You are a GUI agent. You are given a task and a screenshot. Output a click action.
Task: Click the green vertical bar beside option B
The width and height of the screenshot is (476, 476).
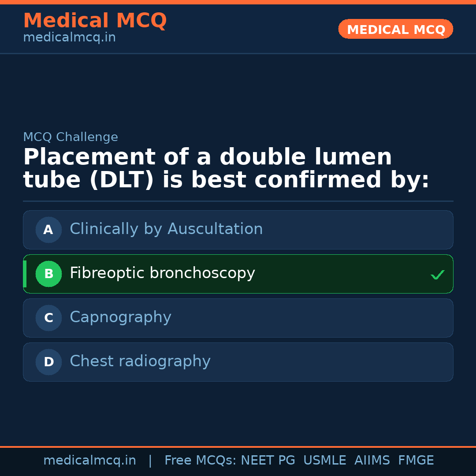(25, 274)
